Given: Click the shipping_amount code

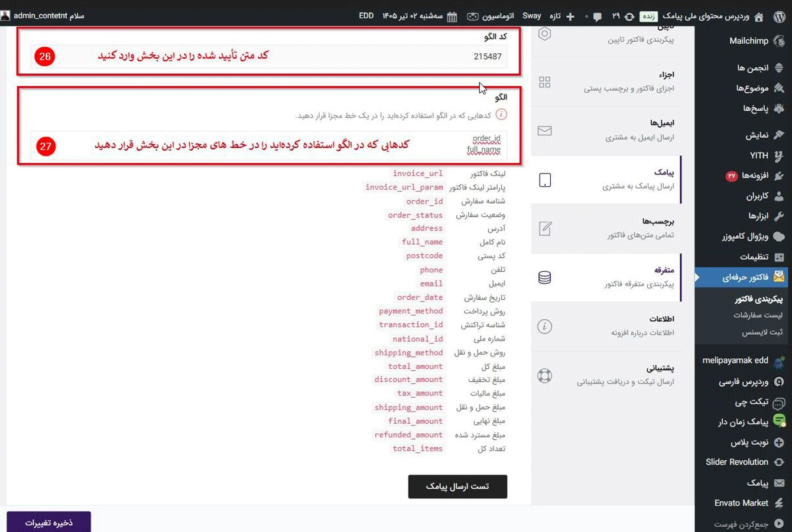Looking at the screenshot, I should (408, 407).
